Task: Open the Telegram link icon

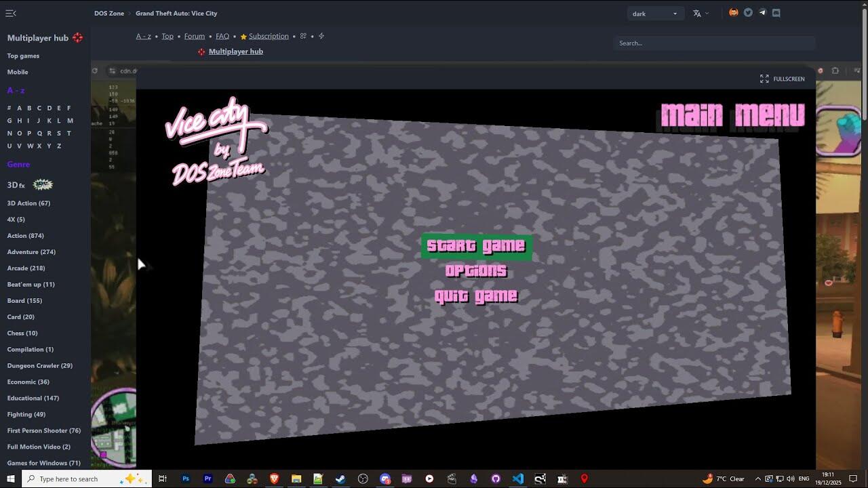Action: pyautogui.click(x=762, y=13)
